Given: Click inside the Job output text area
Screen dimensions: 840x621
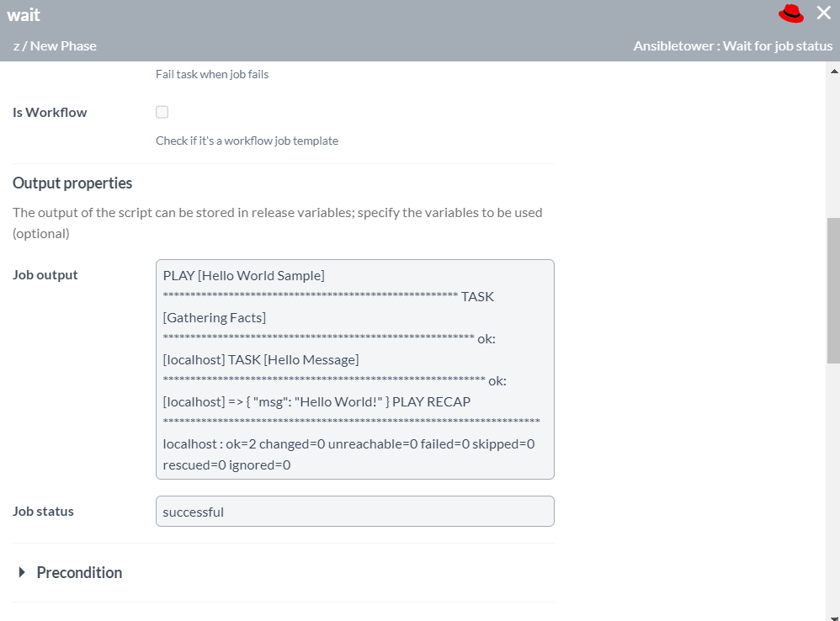Looking at the screenshot, I should pos(354,369).
